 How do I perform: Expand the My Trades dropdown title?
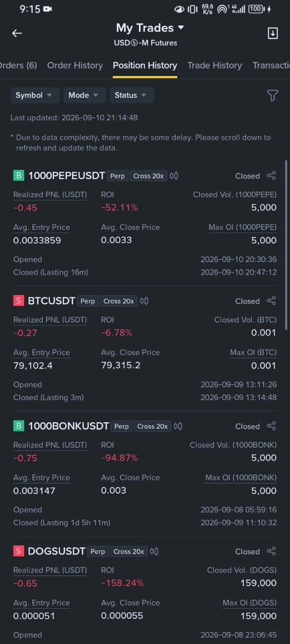(x=150, y=28)
